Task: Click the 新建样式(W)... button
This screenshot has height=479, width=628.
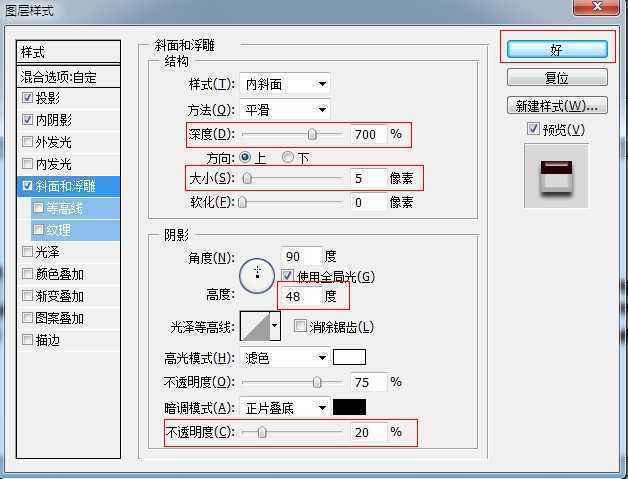Action: [557, 105]
